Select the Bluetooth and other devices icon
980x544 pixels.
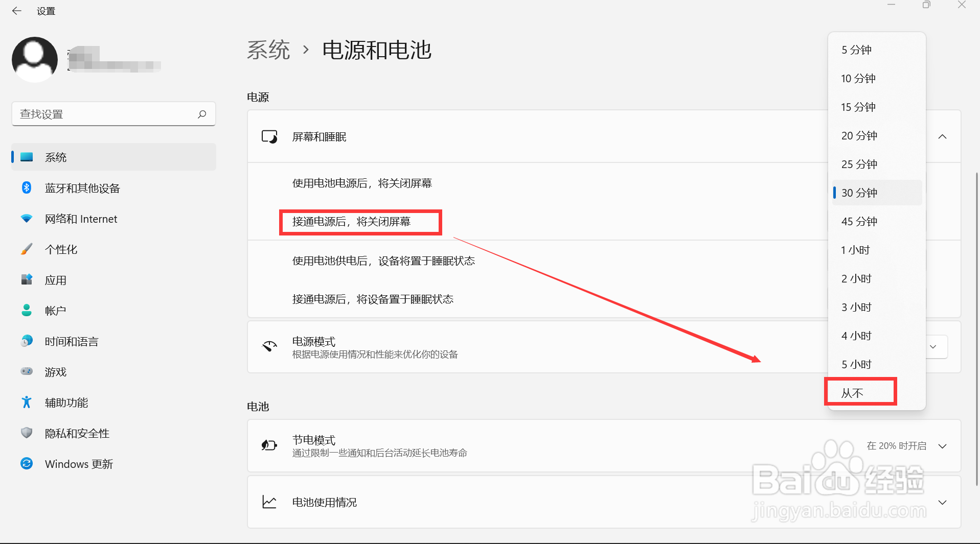27,187
